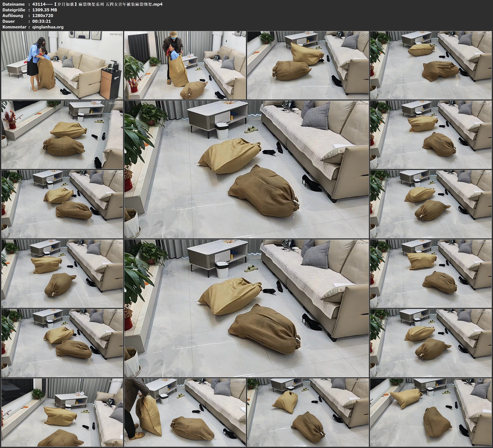Click the 00:07:01 preview frame
Image resolution: width=493 pixels, height=448 pixels.
[431, 65]
